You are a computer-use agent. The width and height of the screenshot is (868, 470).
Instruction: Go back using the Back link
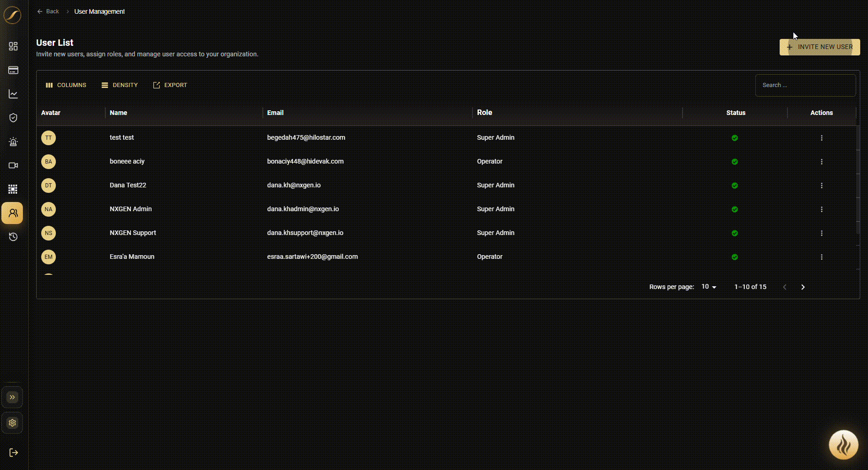[48, 11]
